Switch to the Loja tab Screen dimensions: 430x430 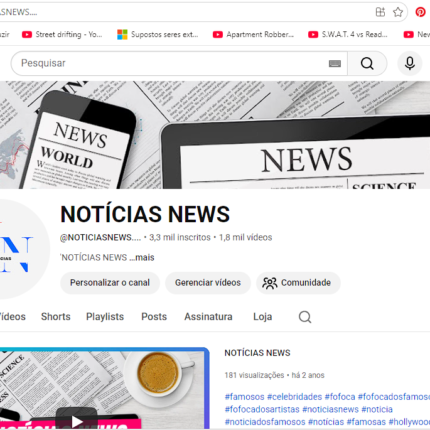pos(263,317)
